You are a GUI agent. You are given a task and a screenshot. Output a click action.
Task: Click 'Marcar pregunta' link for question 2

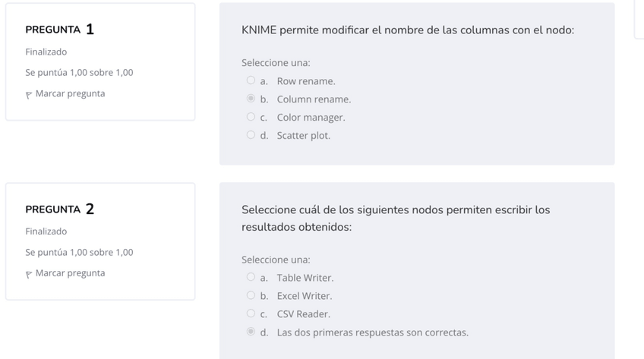(x=70, y=273)
